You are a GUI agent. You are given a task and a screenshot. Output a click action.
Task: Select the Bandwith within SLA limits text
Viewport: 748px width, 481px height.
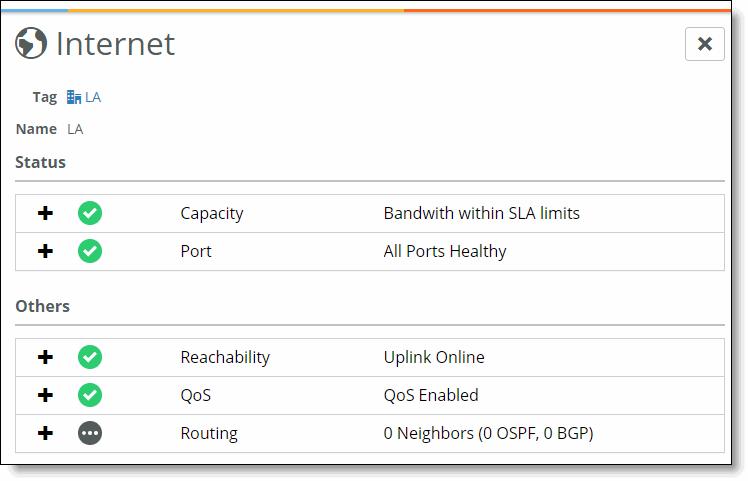pos(481,213)
